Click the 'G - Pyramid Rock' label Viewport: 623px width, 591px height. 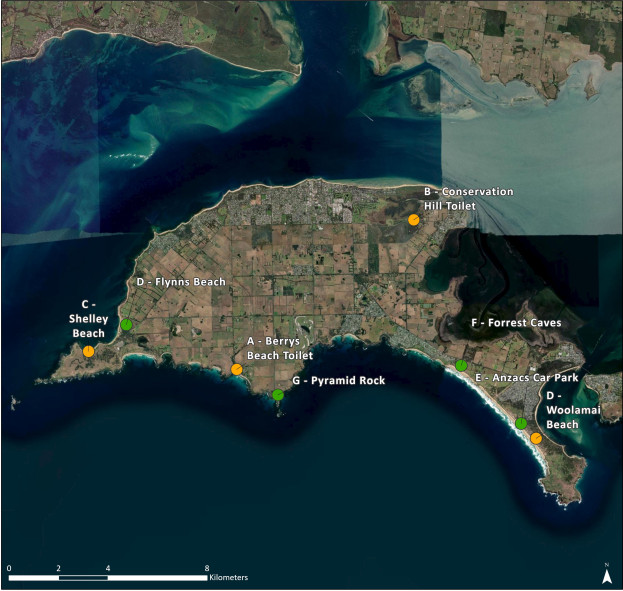coord(338,381)
